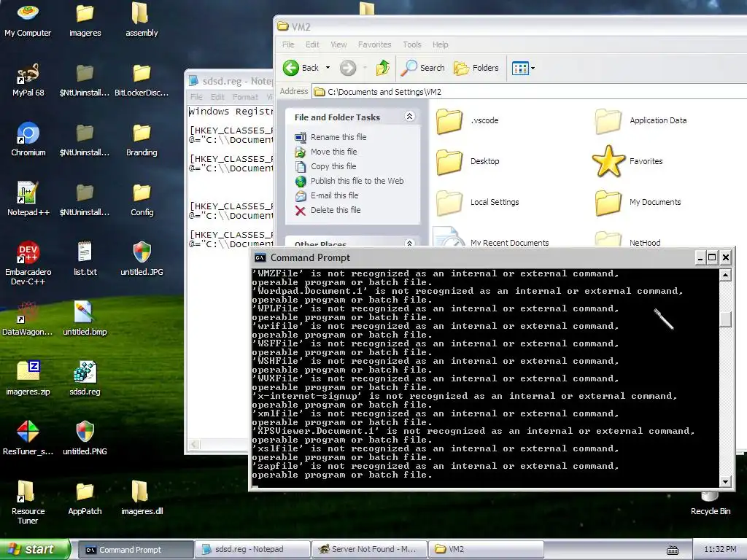Switch to sdsd.reg - Notepad taskbar button

[252, 550]
